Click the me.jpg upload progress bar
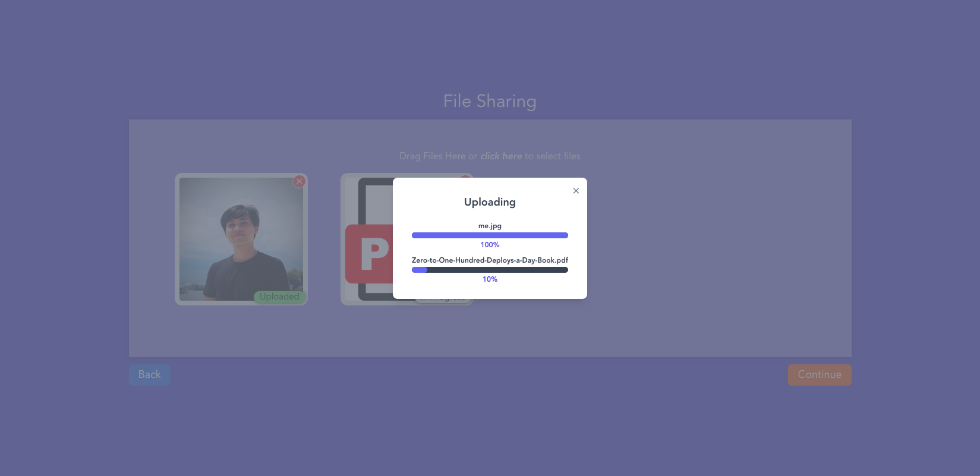 pyautogui.click(x=490, y=235)
